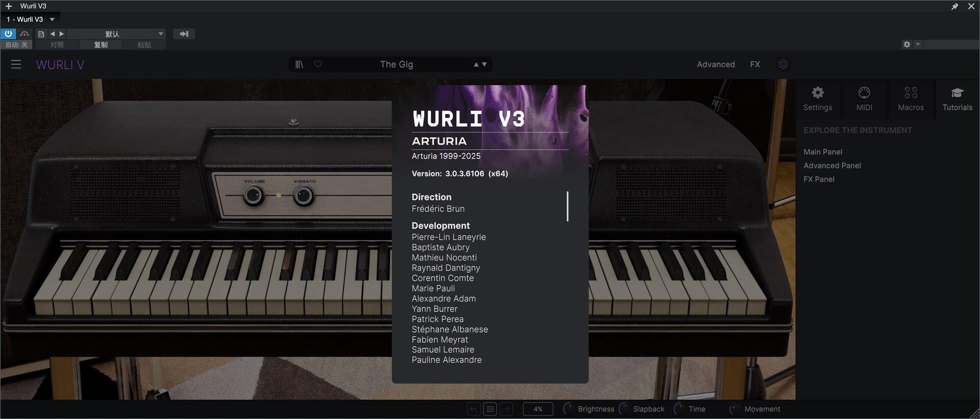Click the Slapback macro knob
Image resolution: width=980 pixels, height=419 pixels.
[x=624, y=409]
